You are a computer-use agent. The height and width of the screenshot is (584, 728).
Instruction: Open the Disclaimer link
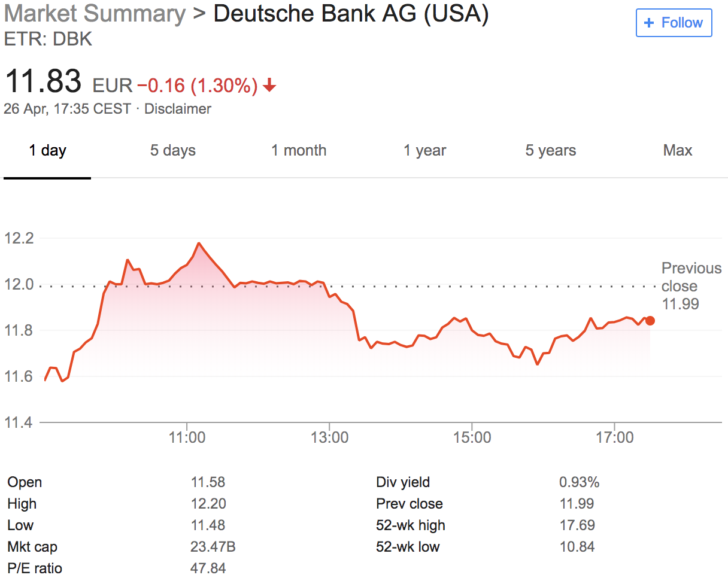click(178, 109)
